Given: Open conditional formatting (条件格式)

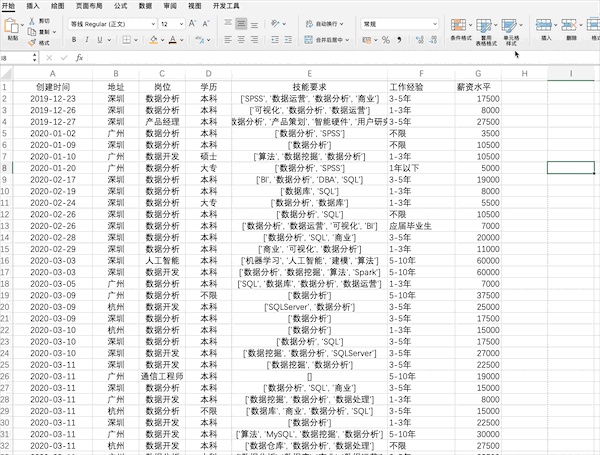Looking at the screenshot, I should (460, 29).
